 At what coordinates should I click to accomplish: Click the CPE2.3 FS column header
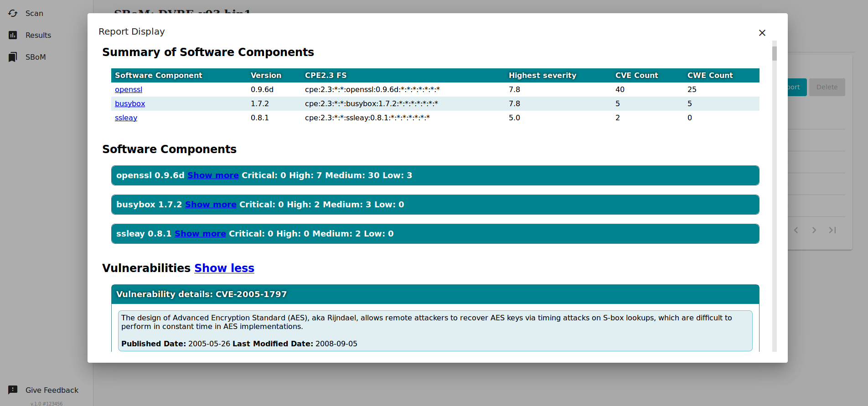pos(326,75)
